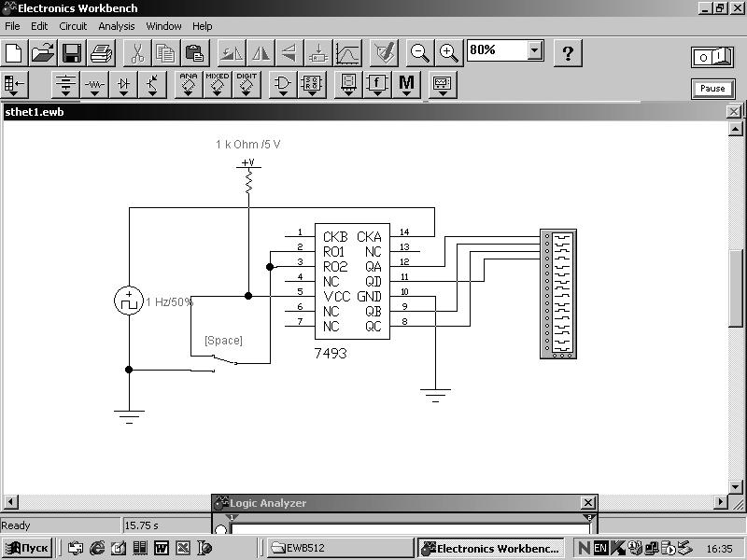Screen dimensions: 747x560
Task: Open the Circuit menu
Action: tap(73, 26)
